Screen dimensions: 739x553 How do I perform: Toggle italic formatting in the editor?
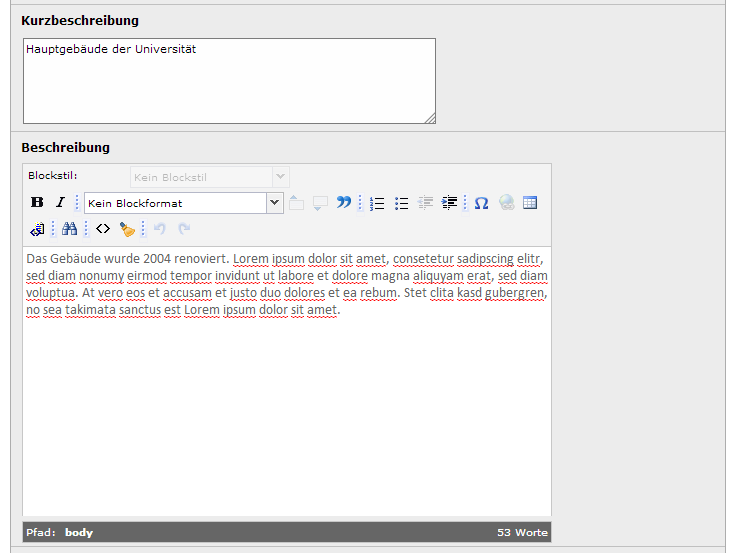[x=60, y=203]
